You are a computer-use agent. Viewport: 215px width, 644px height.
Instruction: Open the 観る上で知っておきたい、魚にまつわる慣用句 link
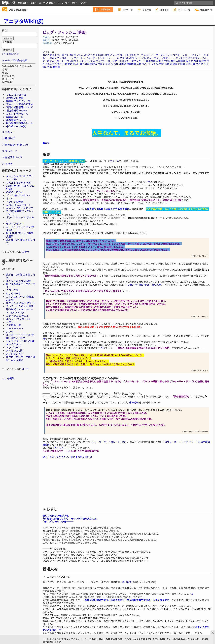coord(67,457)
